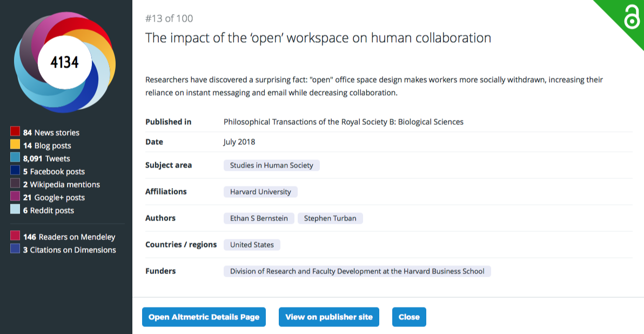Image resolution: width=644 pixels, height=334 pixels.
Task: Click the dark blue Facebook posts swatch
Action: (15, 170)
